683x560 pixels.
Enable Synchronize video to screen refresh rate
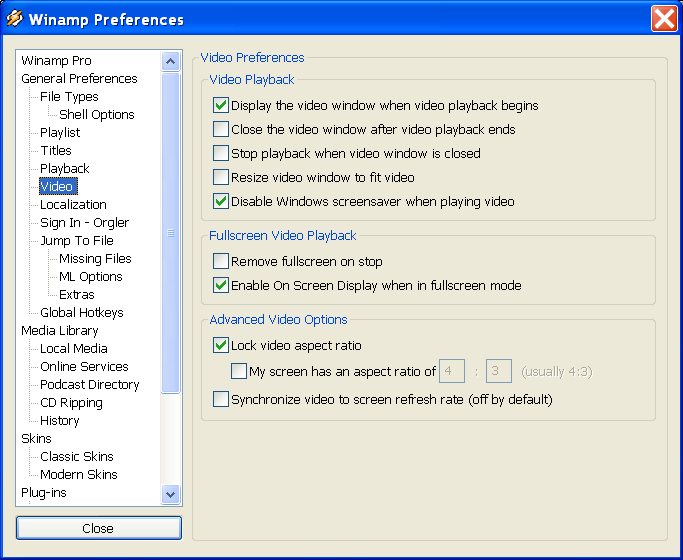(221, 399)
